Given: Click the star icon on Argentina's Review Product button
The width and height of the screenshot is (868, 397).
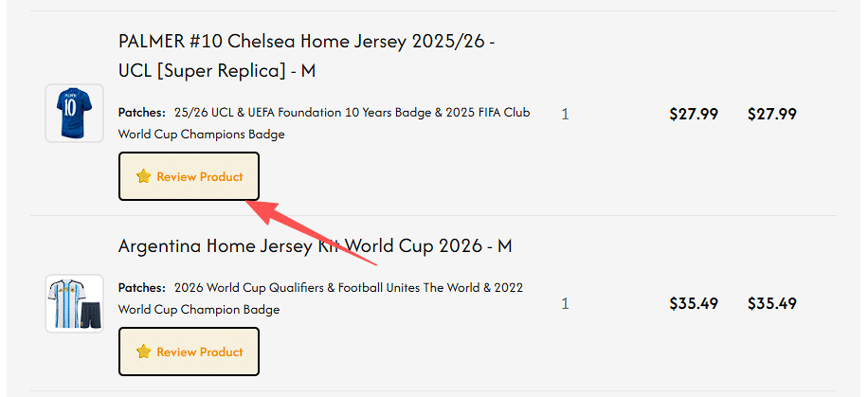Looking at the screenshot, I should 144,352.
